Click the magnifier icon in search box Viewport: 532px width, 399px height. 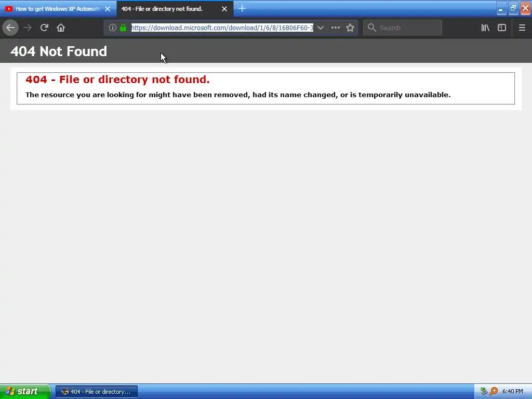tap(372, 28)
